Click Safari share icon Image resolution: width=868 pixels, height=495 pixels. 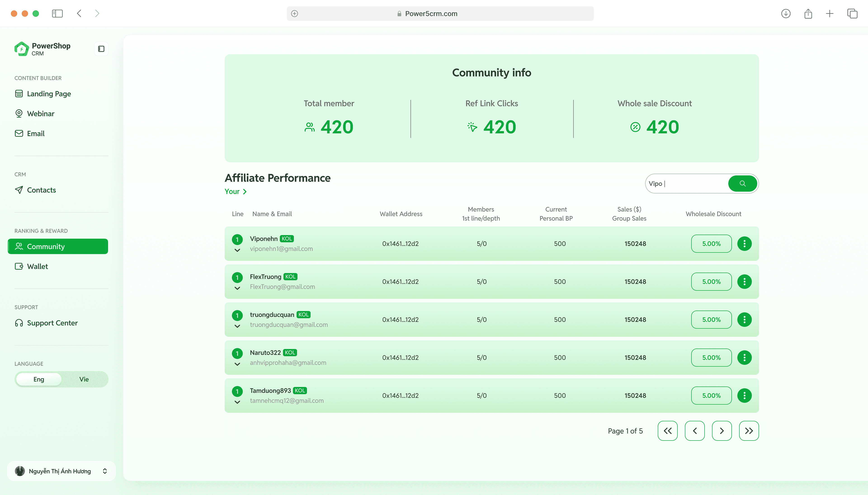pos(808,14)
